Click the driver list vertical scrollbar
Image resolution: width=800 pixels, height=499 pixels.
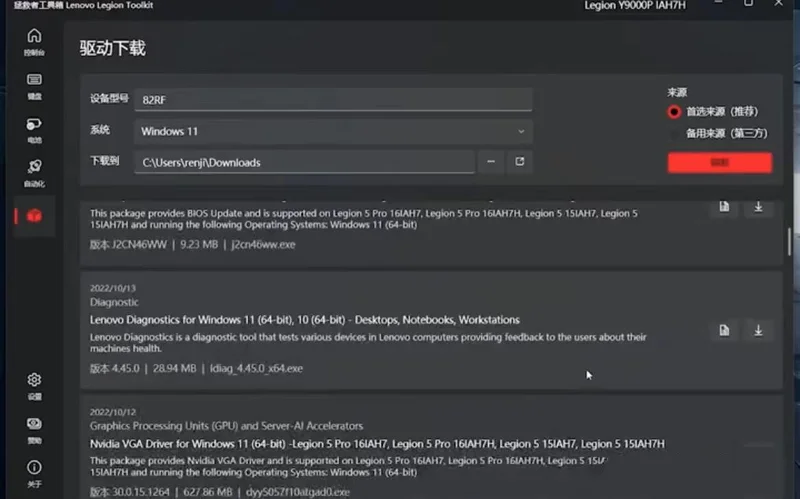789,242
